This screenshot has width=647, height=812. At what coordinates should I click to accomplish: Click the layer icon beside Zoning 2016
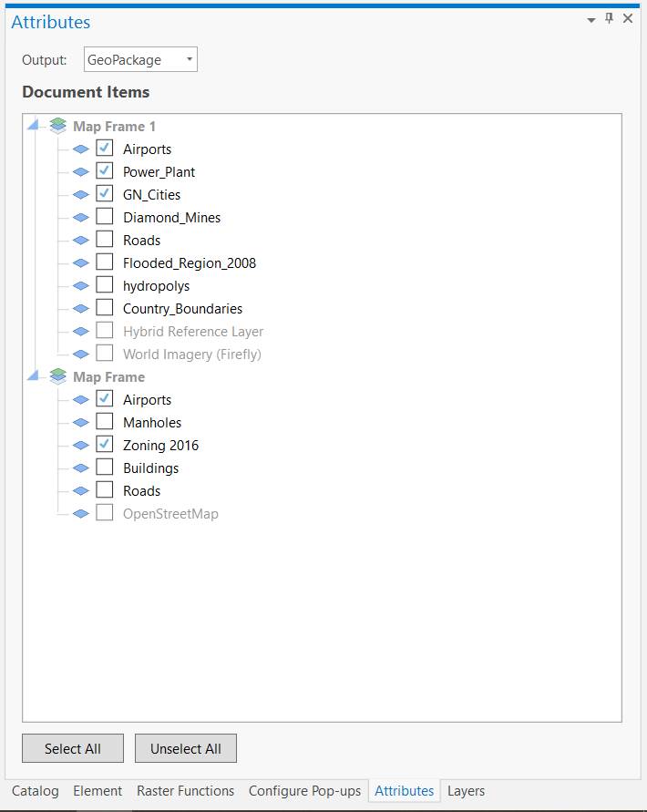[x=81, y=446]
